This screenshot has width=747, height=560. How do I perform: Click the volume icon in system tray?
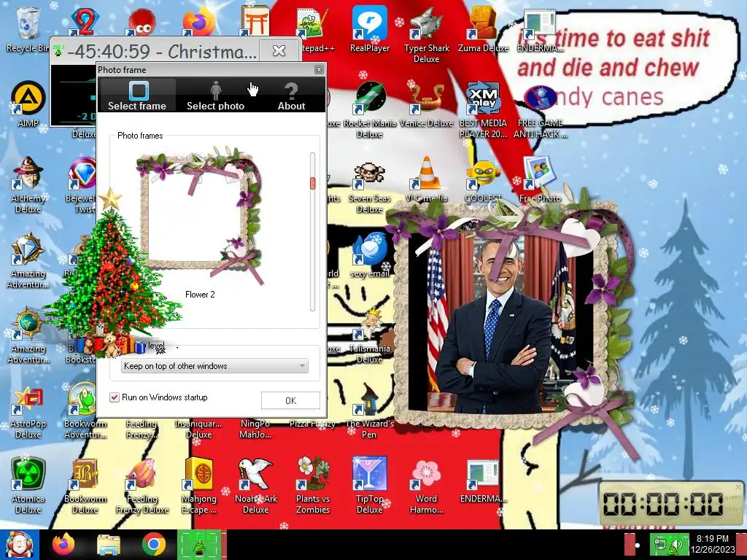[x=677, y=545]
